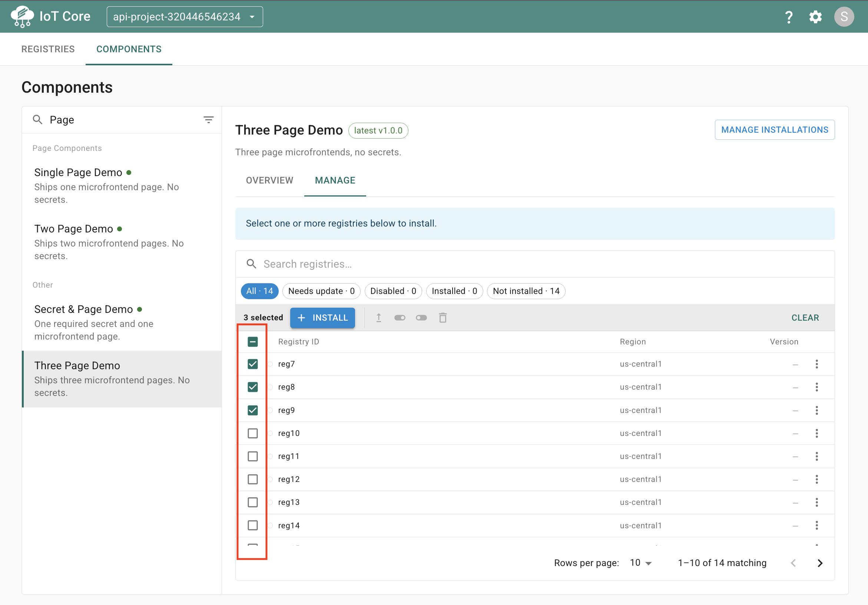Open the help question mark icon

tap(789, 17)
